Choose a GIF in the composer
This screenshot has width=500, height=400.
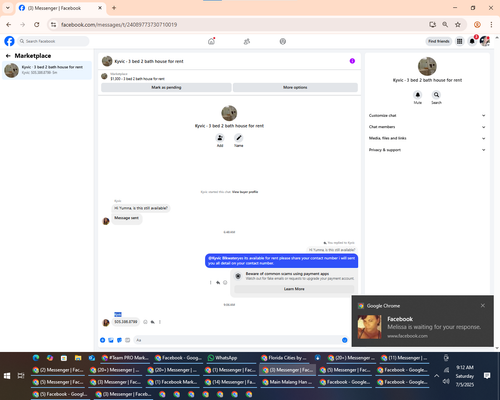tap(128, 340)
